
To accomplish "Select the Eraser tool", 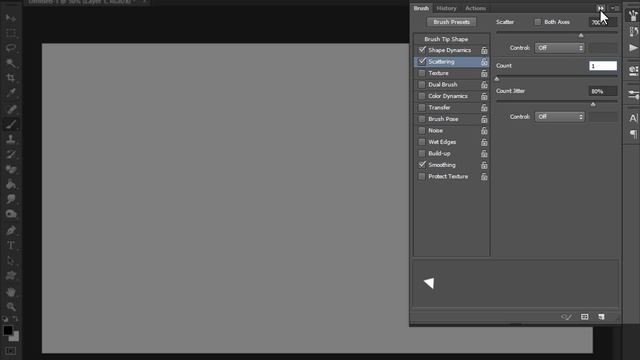I will pos(11,169).
